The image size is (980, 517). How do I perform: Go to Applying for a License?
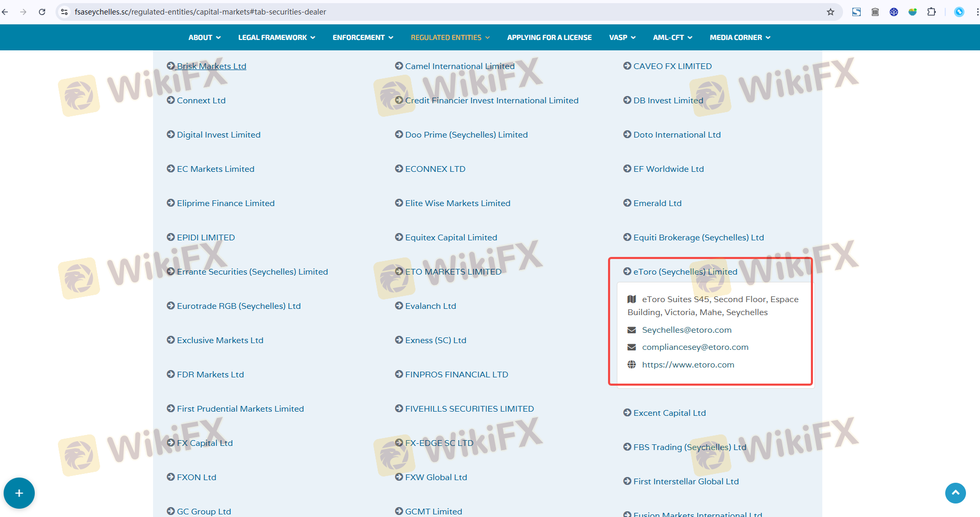tap(549, 37)
